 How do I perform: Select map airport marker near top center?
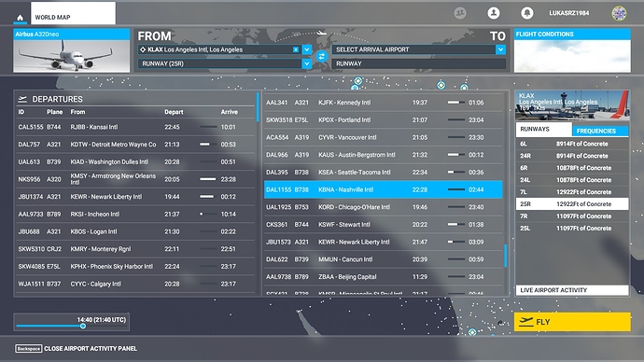tap(358, 81)
